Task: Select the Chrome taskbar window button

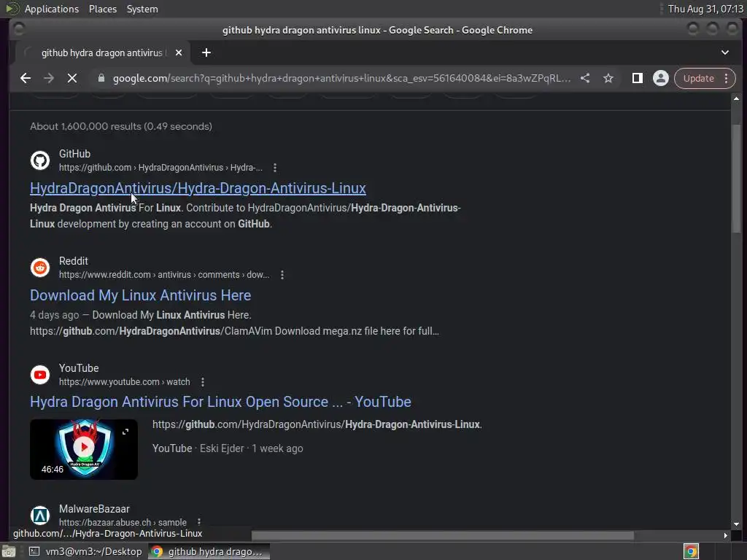Action: (209, 551)
